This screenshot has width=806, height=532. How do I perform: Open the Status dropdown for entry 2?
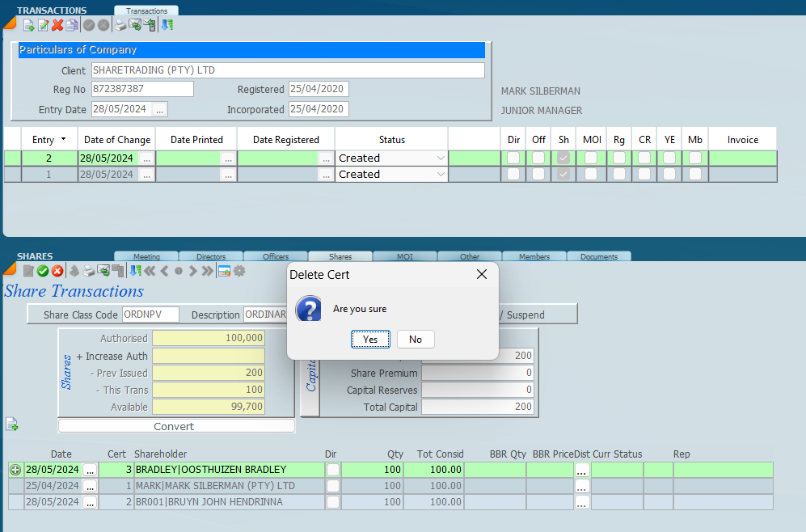441,158
